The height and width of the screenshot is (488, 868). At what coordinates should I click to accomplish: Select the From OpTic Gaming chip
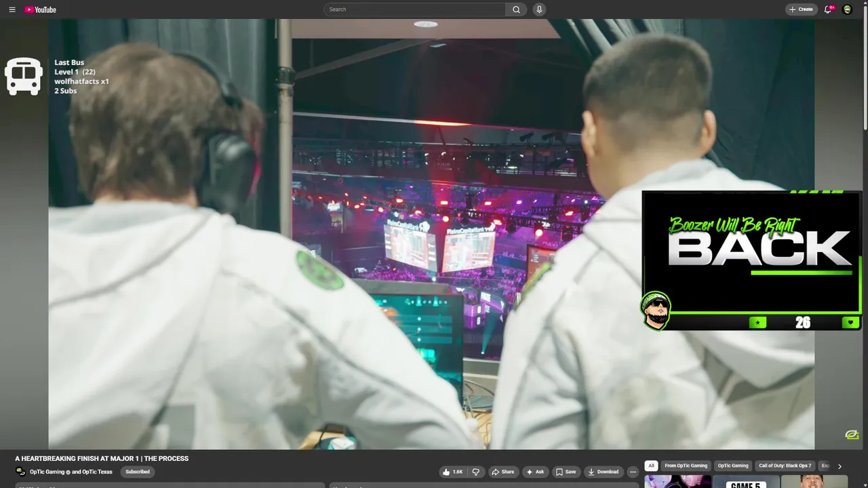click(686, 466)
